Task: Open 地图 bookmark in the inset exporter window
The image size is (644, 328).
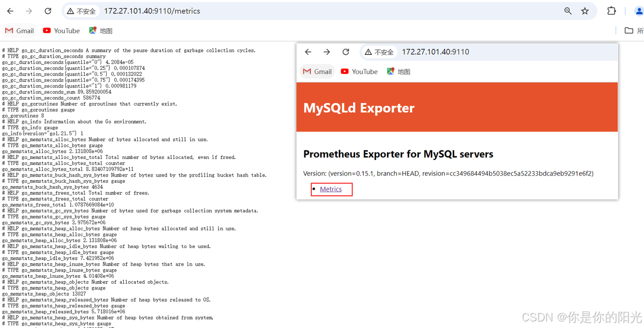Action: pos(398,71)
